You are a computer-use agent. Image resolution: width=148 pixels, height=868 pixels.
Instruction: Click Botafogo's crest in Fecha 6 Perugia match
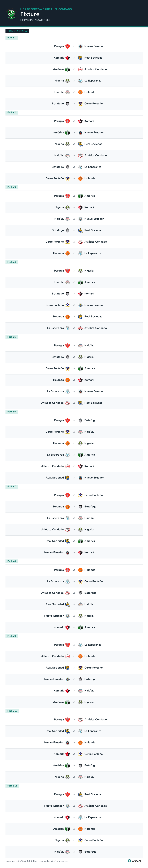(80, 420)
